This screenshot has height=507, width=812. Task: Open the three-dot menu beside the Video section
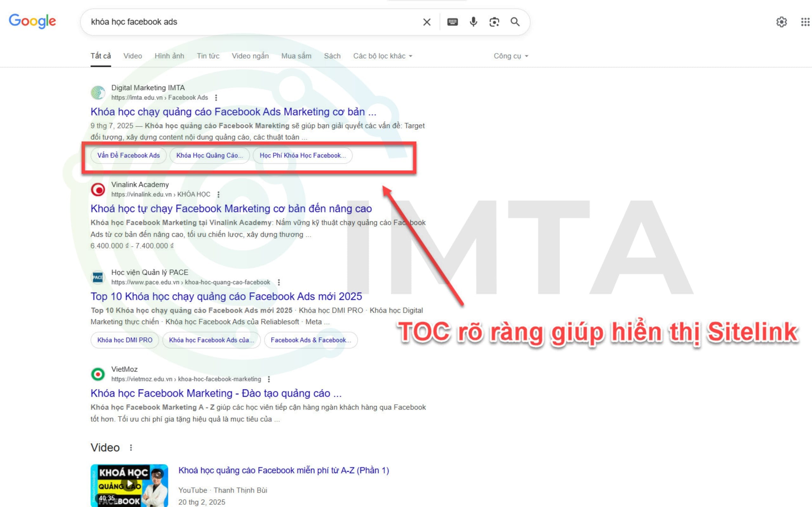131,447
